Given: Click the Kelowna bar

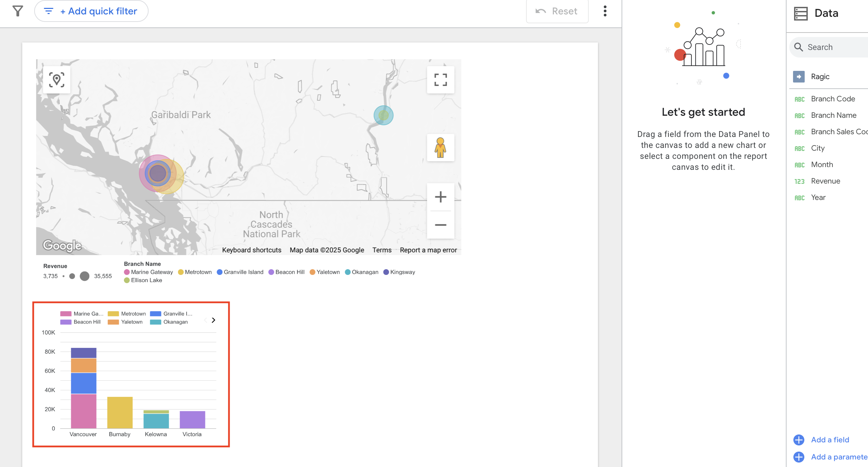Looking at the screenshot, I should coord(156,419).
